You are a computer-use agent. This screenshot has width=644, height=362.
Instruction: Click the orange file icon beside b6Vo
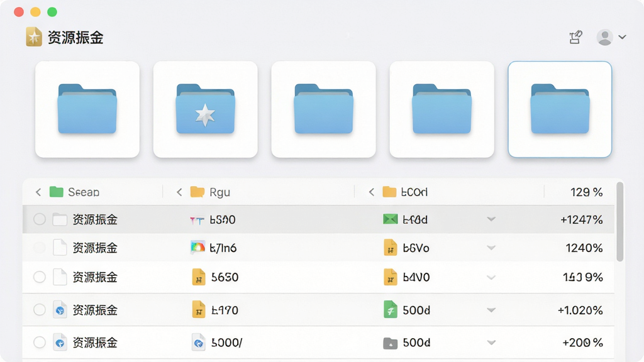pyautogui.click(x=390, y=248)
